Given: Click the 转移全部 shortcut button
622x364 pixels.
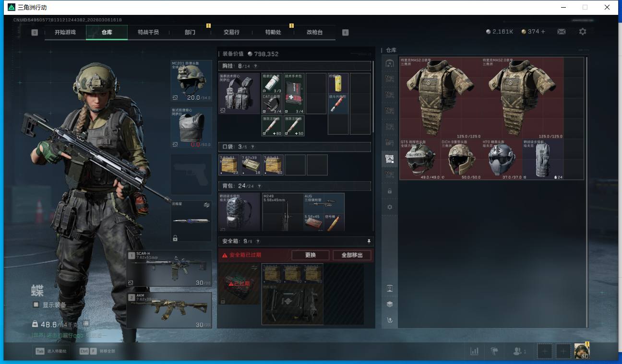Looking at the screenshot, I should click(x=98, y=351).
